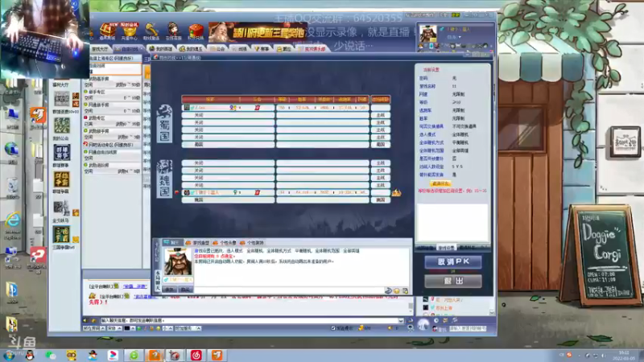Toggle the checkbox in the bottom chat bar

tap(333, 328)
